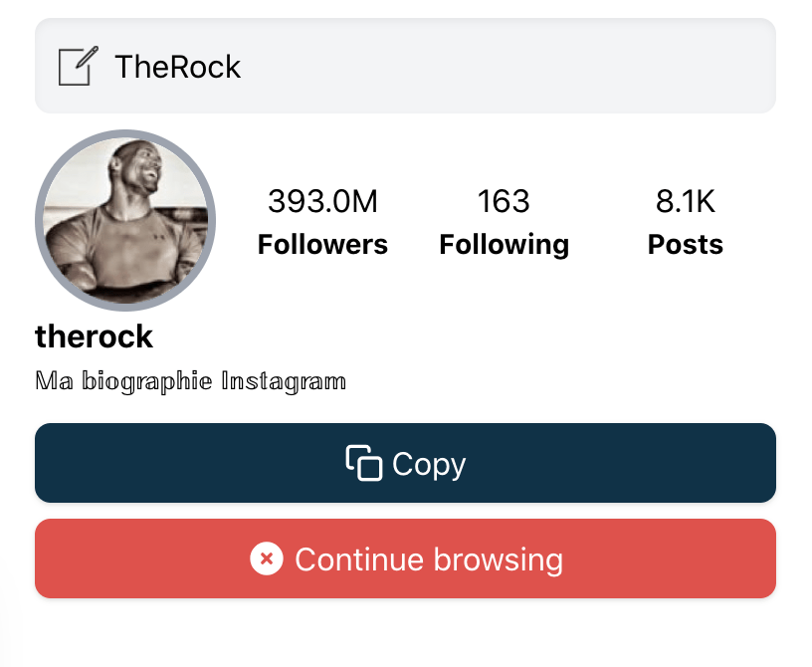Click the text 'TheRock' in the field
Screen dimensions: 812x667
pyautogui.click(x=177, y=67)
